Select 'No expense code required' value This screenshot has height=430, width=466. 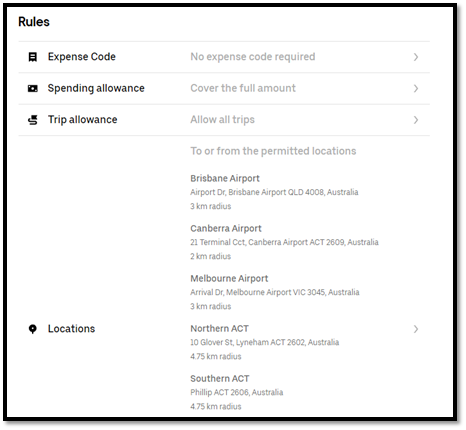point(253,57)
